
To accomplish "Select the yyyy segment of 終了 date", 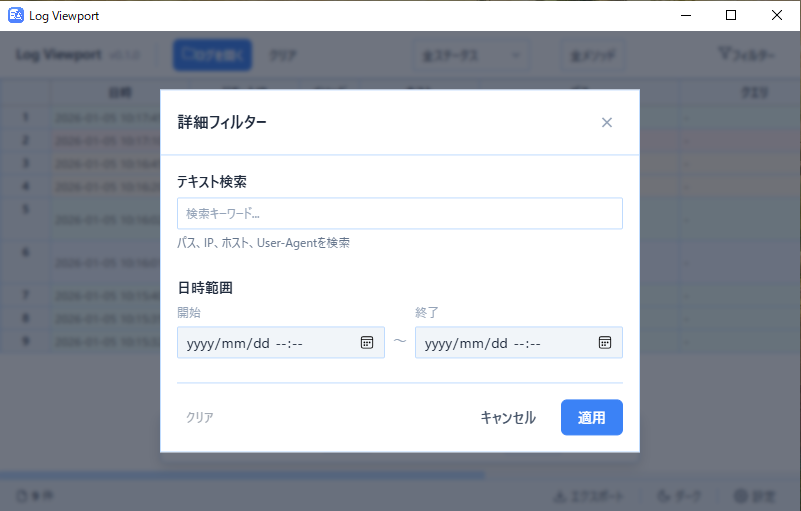I will coord(440,343).
